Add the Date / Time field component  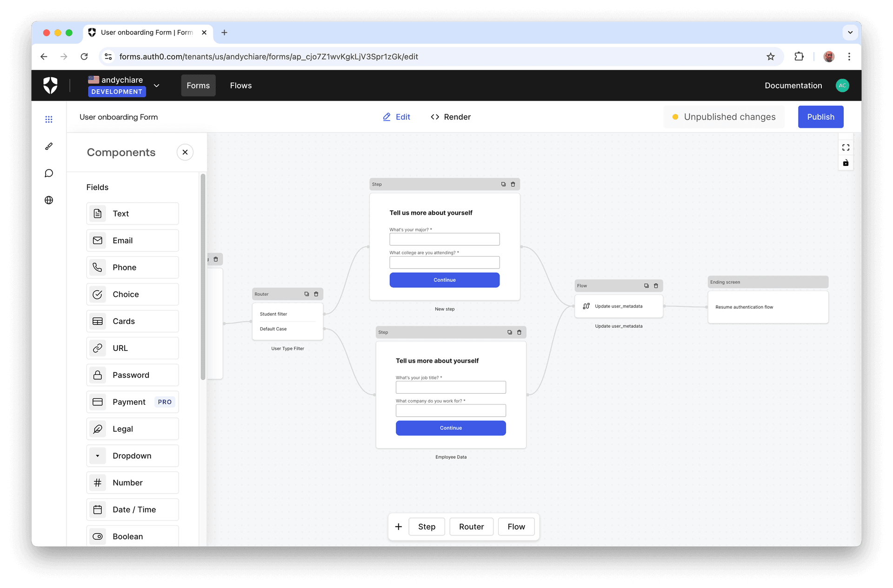click(133, 510)
